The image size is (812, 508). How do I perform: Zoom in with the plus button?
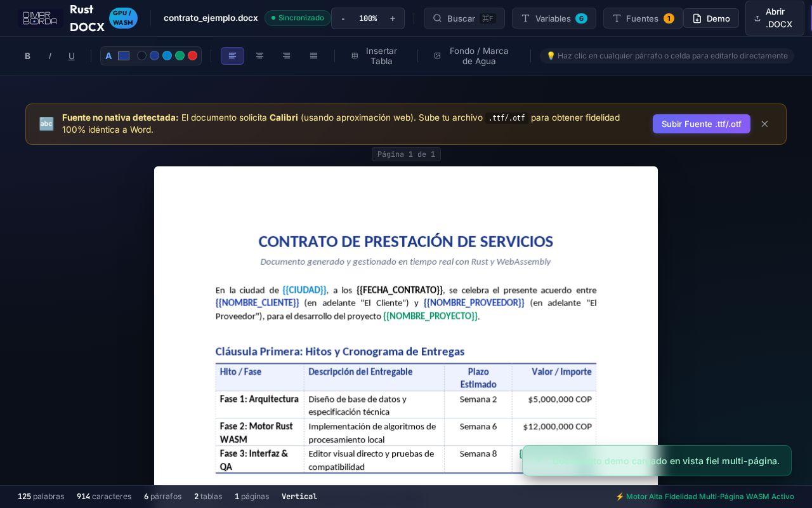click(393, 18)
